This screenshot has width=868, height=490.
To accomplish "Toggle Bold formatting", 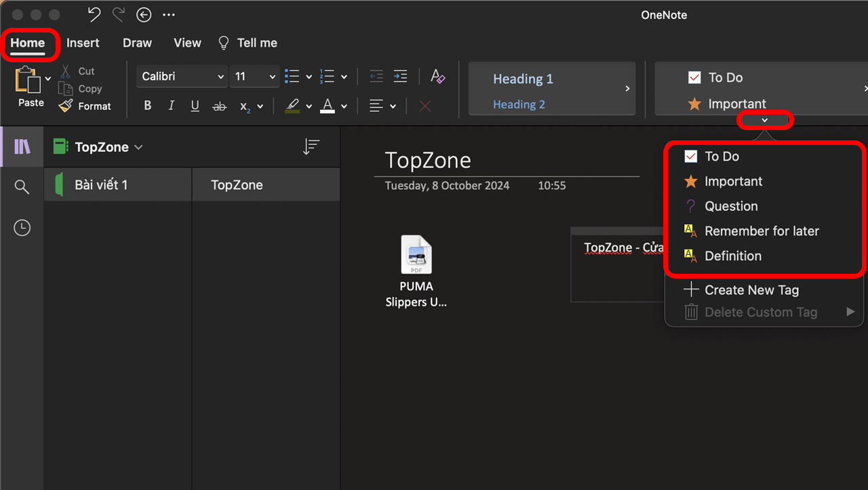I will (148, 106).
